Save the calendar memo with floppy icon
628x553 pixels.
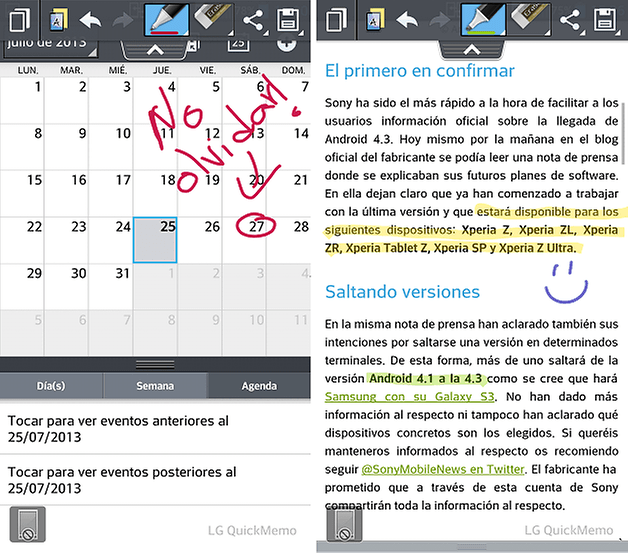tap(288, 20)
